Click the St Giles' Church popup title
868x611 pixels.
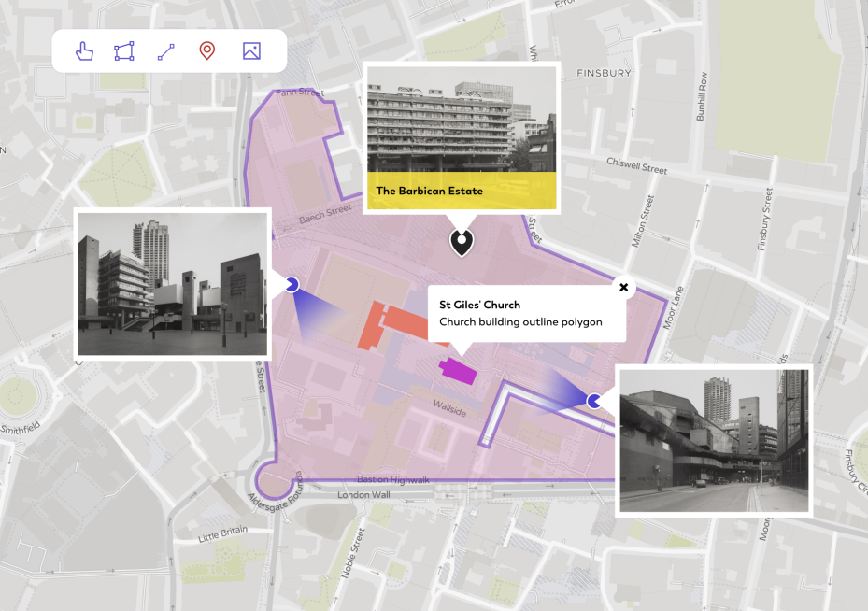pyautogui.click(x=479, y=305)
